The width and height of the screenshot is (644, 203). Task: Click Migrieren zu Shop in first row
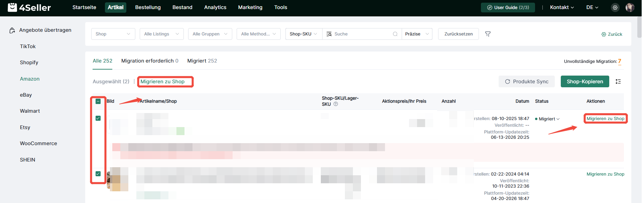(x=605, y=119)
